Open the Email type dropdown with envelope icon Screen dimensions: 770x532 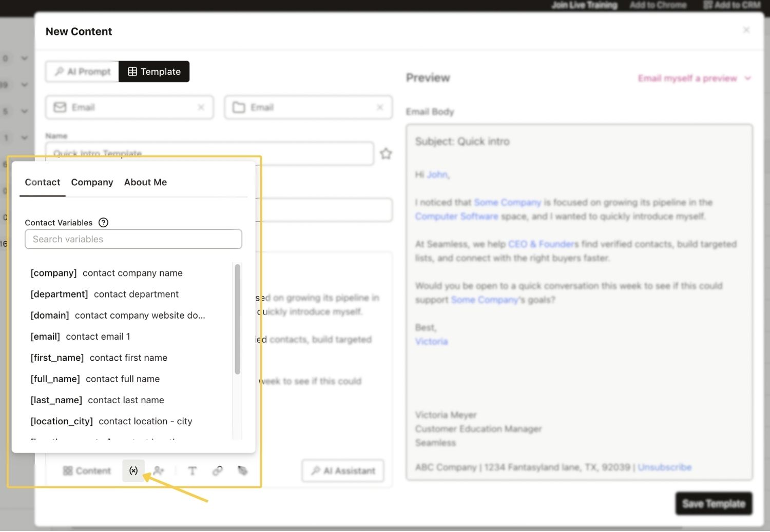pos(129,107)
